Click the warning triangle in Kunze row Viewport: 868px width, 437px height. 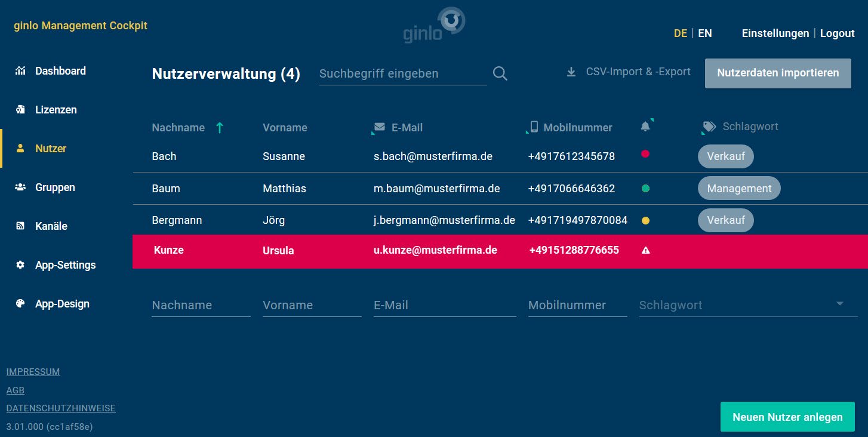645,251
